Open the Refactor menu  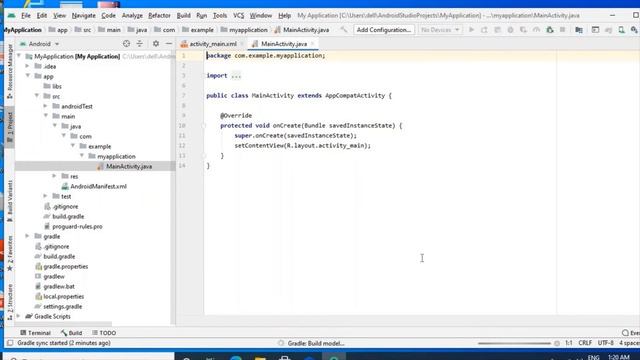point(159,16)
